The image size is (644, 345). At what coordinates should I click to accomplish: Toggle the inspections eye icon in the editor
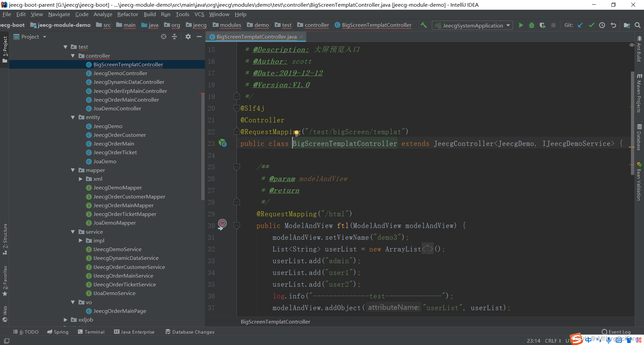tap(632, 45)
